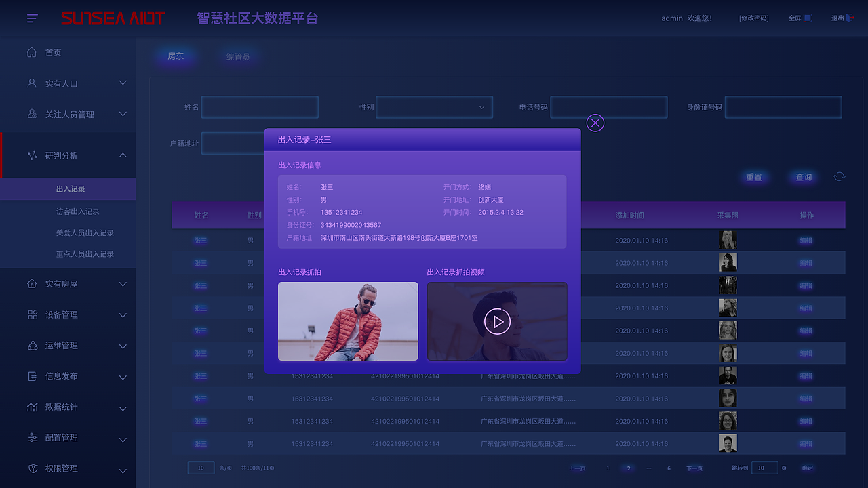Click the 修改密码 link

753,18
